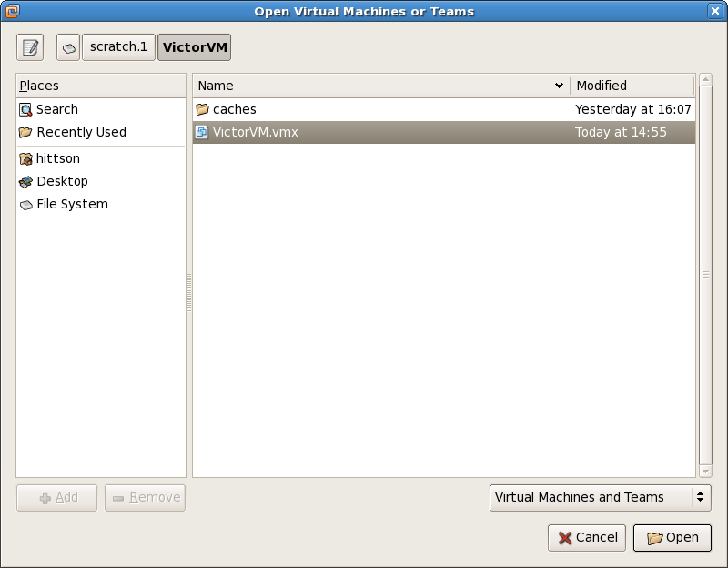Click the type-a-filename pencil icon
The height and width of the screenshot is (568, 728).
coord(29,46)
